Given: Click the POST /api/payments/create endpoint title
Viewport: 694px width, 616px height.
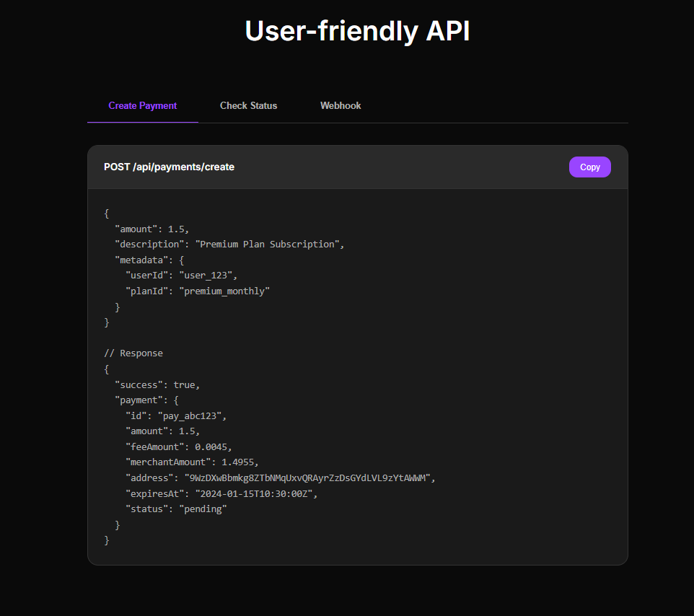Looking at the screenshot, I should pos(169,167).
